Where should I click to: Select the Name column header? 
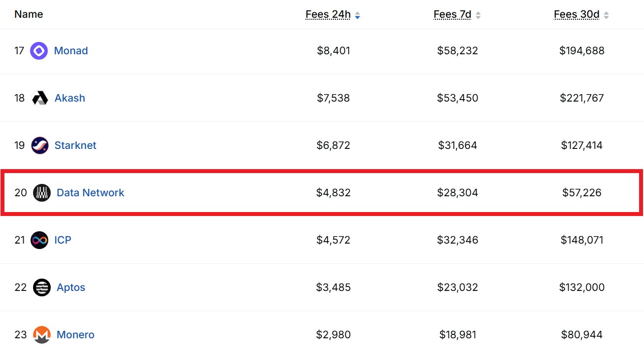pyautogui.click(x=29, y=14)
